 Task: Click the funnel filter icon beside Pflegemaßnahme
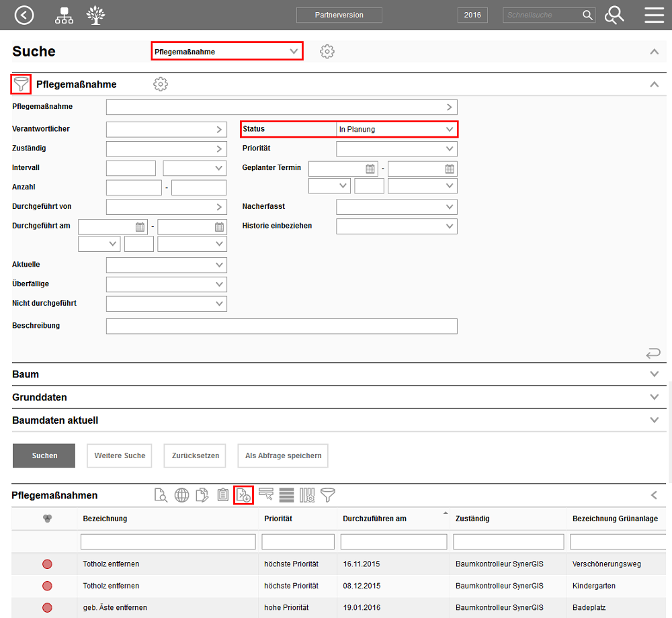coord(21,84)
